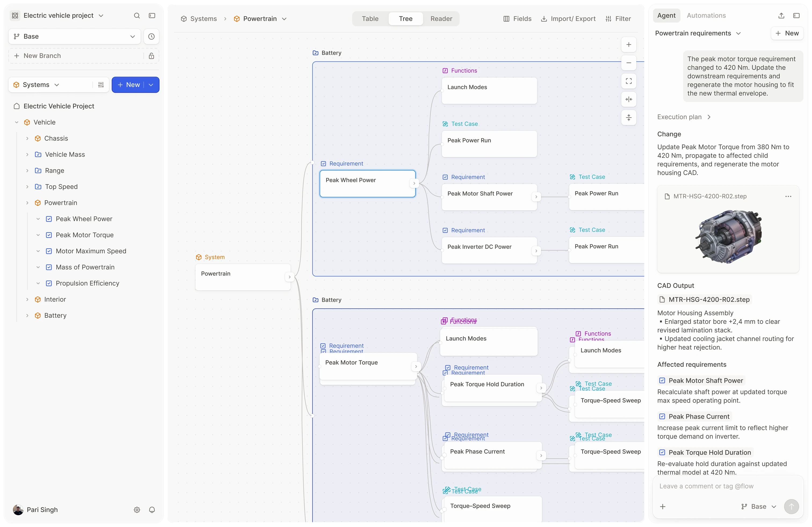Switch to the Table view tab
Screen dimensions: 812x527
pyautogui.click(x=370, y=19)
